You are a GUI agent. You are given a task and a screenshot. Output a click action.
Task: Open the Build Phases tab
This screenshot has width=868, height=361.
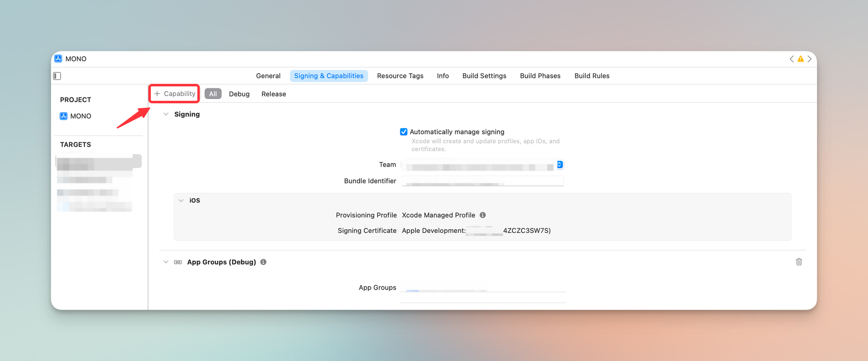540,76
